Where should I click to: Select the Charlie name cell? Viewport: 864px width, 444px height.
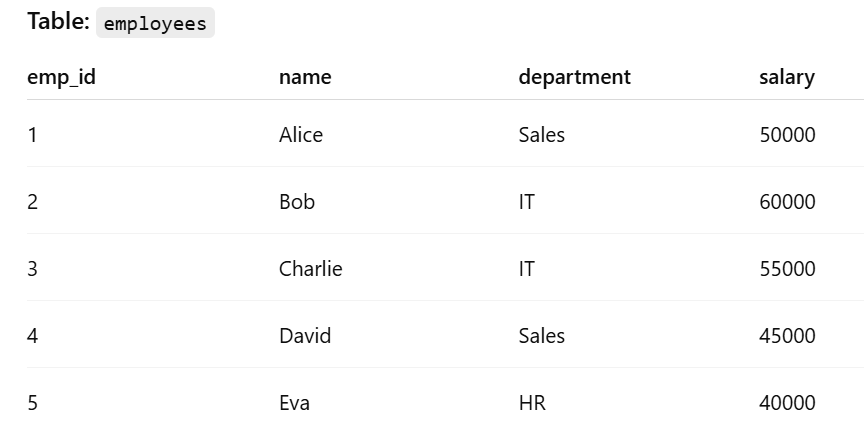coord(311,269)
